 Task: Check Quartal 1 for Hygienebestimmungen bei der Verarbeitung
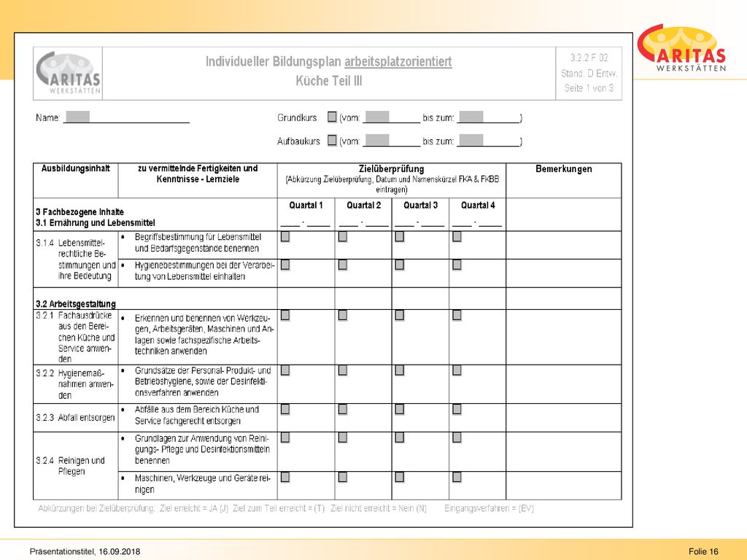pyautogui.click(x=285, y=265)
